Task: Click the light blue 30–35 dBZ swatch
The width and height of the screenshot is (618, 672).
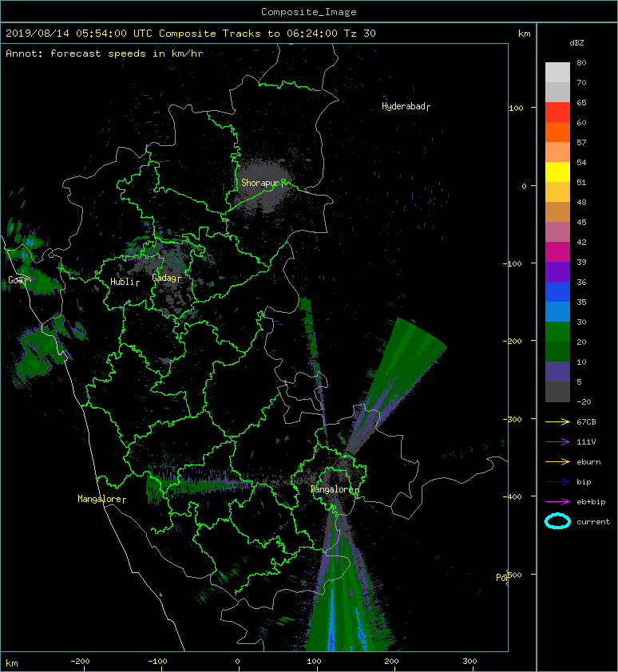Action: (x=557, y=311)
